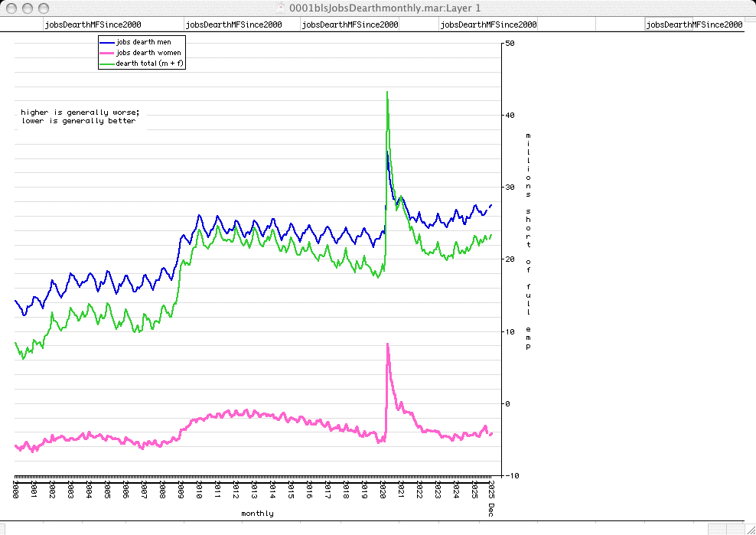Zoom the window with the third title button
Viewport: 756px width, 535px height.
(x=43, y=8)
